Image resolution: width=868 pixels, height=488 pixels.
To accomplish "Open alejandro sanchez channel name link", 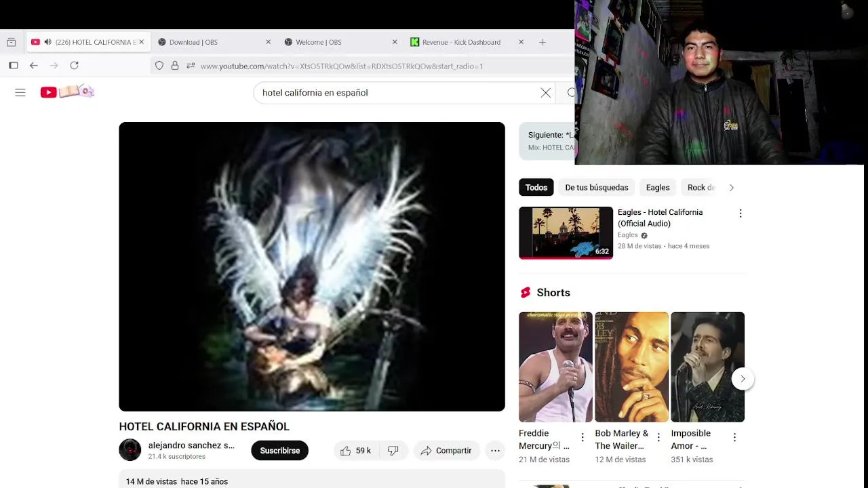I will pyautogui.click(x=191, y=445).
